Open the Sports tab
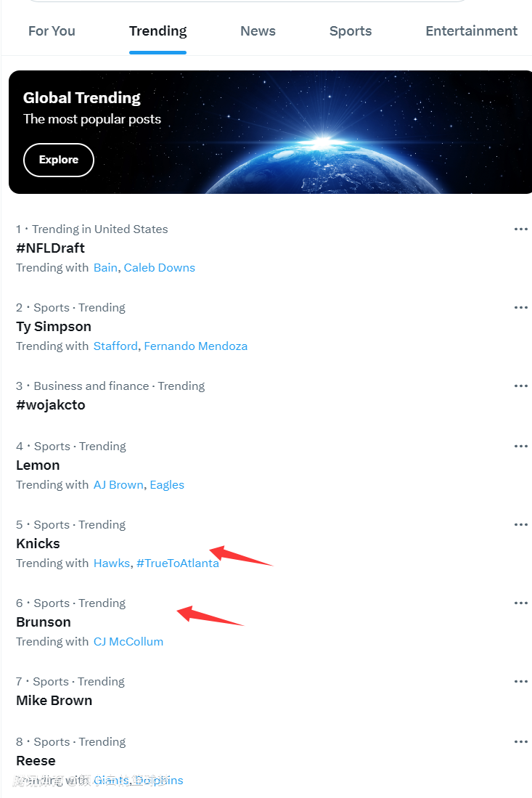Image resolution: width=532 pixels, height=798 pixels. pyautogui.click(x=351, y=31)
